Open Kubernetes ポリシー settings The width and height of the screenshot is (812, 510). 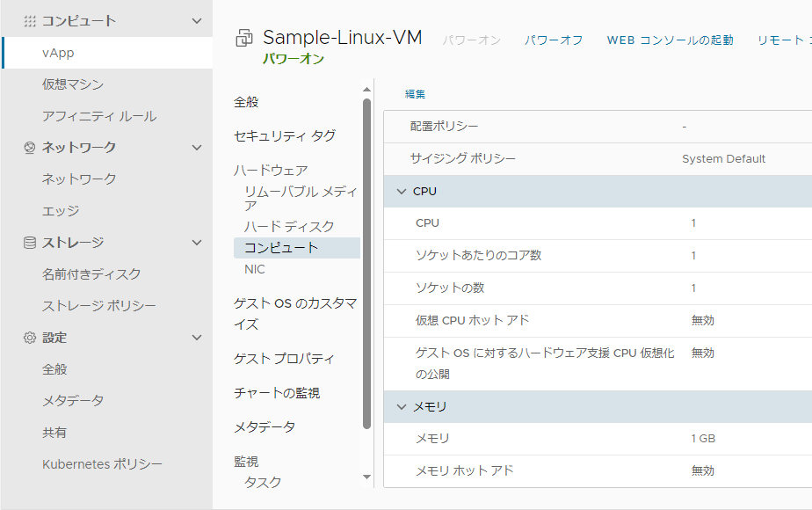pos(102,464)
